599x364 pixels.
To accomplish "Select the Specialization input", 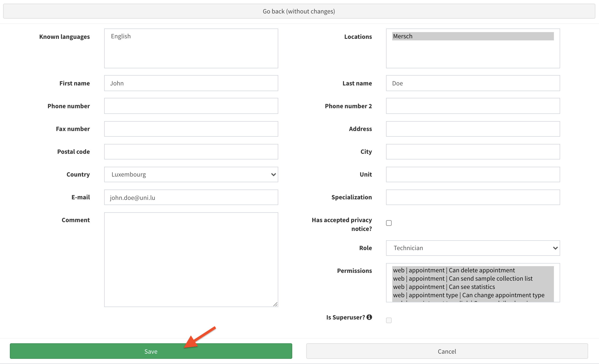I will click(473, 197).
